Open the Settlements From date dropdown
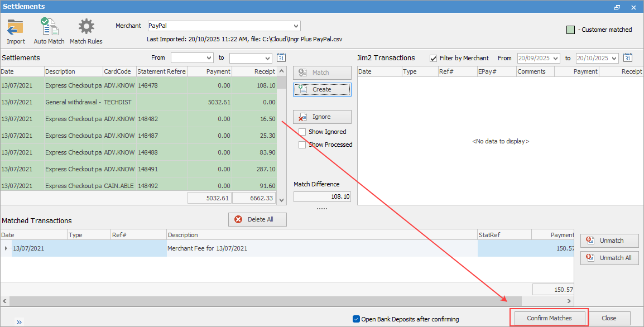Viewport: 644px width, 327px height. point(209,58)
